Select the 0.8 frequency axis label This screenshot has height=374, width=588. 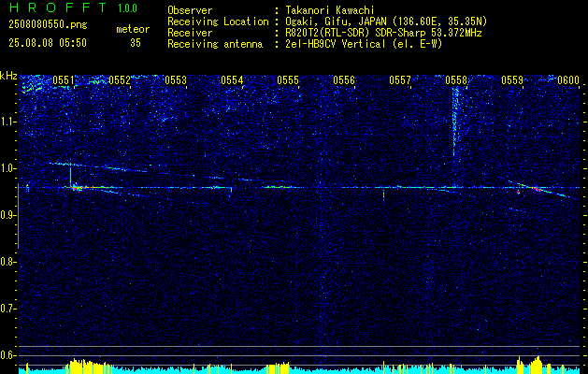click(8, 262)
